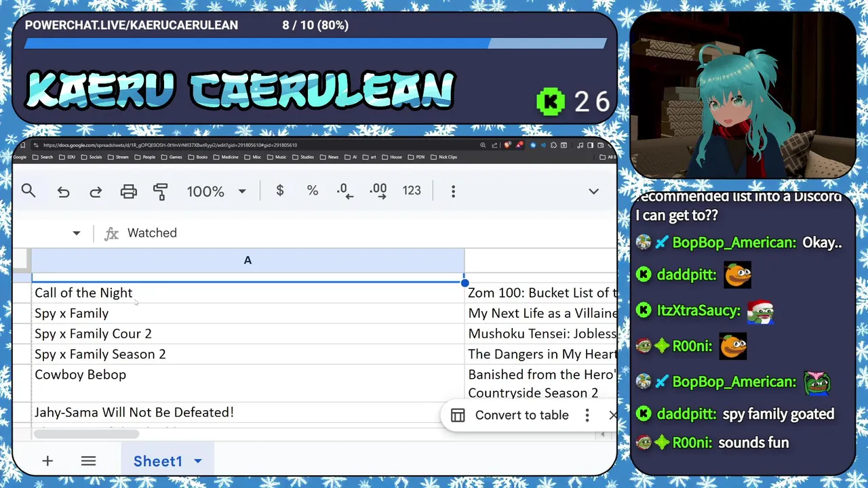Increase decimal places
868x488 pixels.
click(x=378, y=191)
